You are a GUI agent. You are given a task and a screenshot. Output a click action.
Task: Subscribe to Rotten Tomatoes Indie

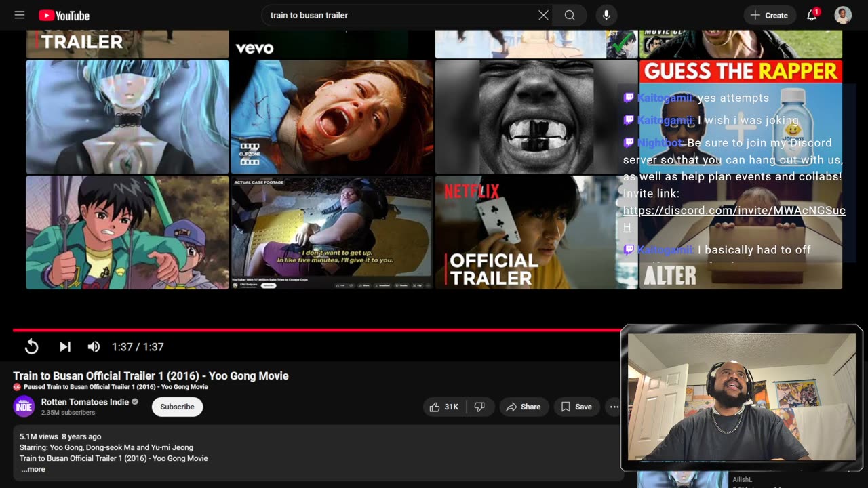coord(177,407)
